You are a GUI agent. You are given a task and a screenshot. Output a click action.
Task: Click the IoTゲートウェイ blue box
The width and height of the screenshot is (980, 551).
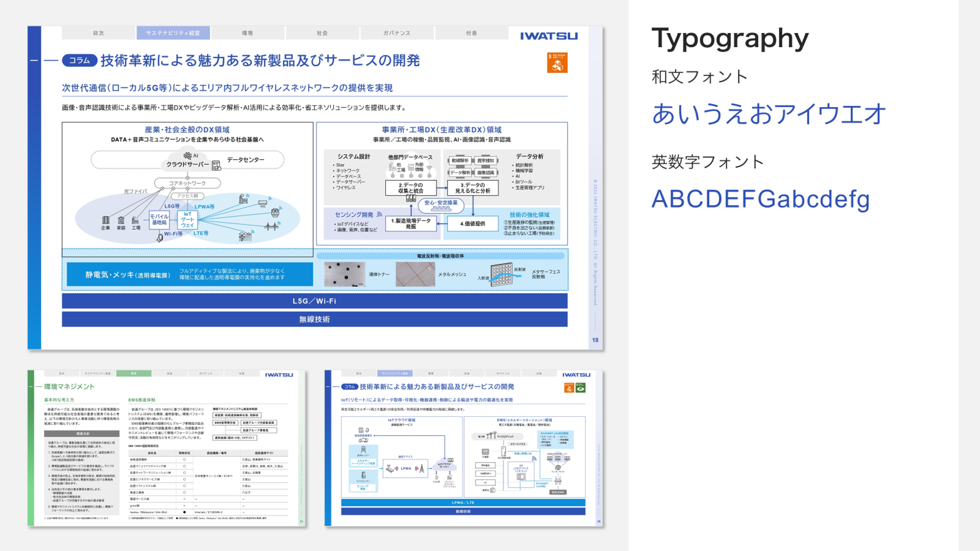(188, 220)
